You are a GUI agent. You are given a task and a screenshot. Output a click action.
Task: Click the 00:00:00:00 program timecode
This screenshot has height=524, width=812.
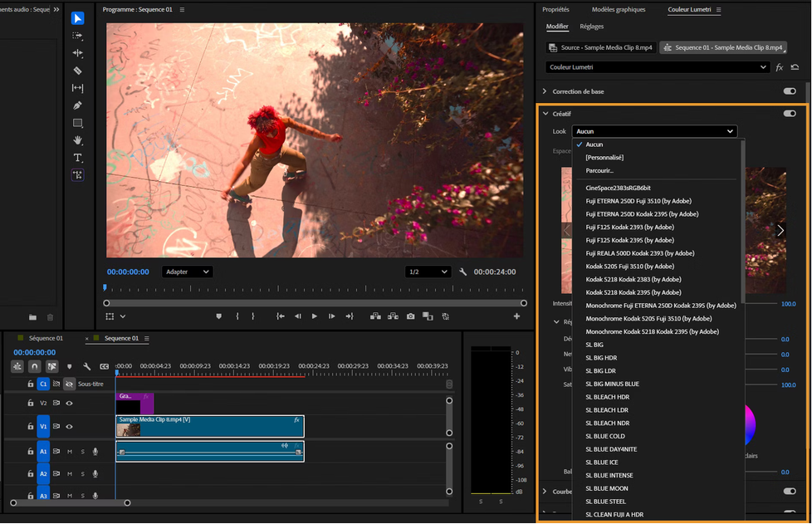click(128, 272)
